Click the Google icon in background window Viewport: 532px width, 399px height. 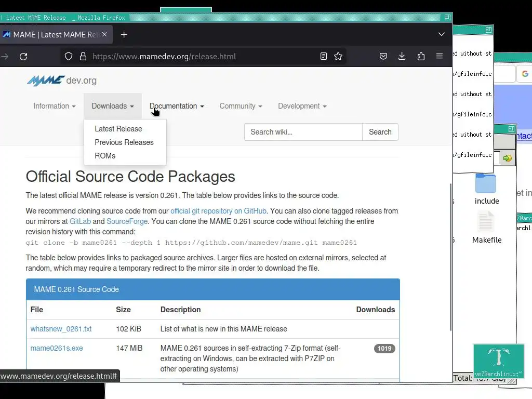(x=525, y=74)
